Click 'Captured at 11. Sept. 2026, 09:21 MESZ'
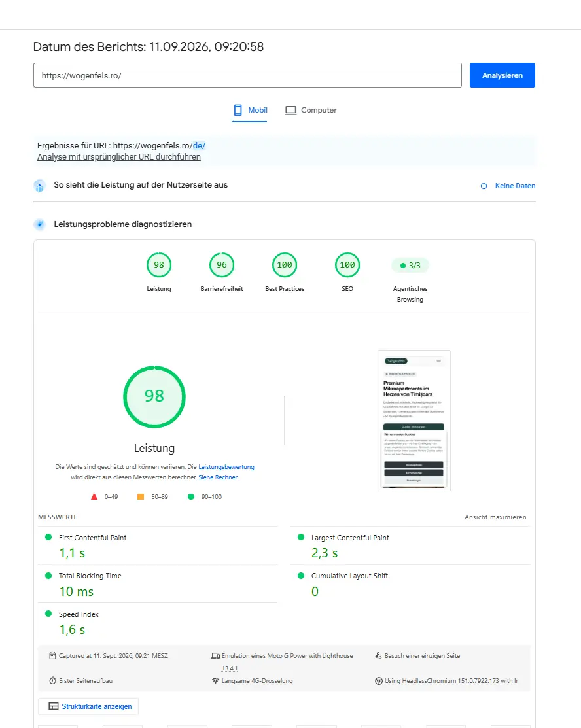Viewport: 581px width, 728px height. [x=113, y=656]
